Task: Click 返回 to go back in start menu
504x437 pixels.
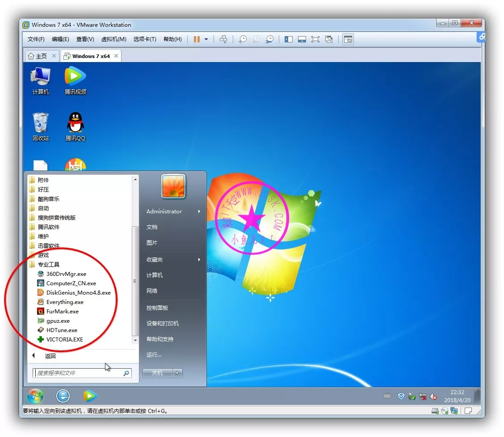Action: (x=50, y=356)
